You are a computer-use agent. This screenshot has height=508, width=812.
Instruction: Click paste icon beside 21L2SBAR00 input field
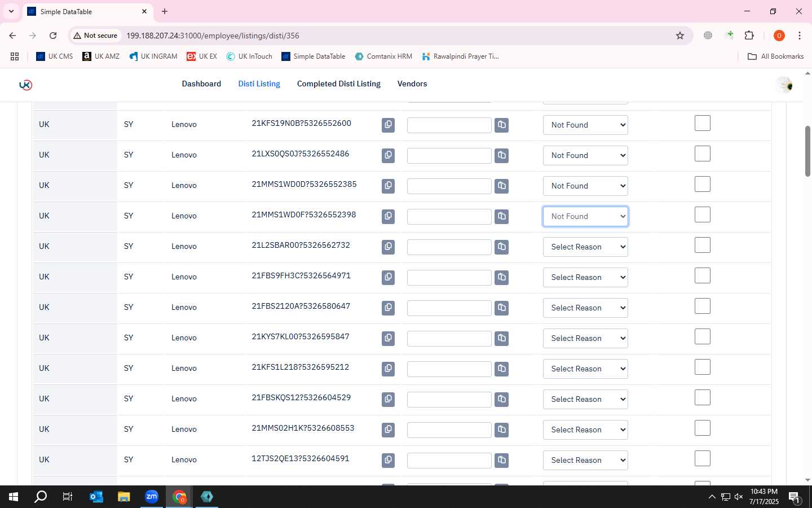coord(502,247)
